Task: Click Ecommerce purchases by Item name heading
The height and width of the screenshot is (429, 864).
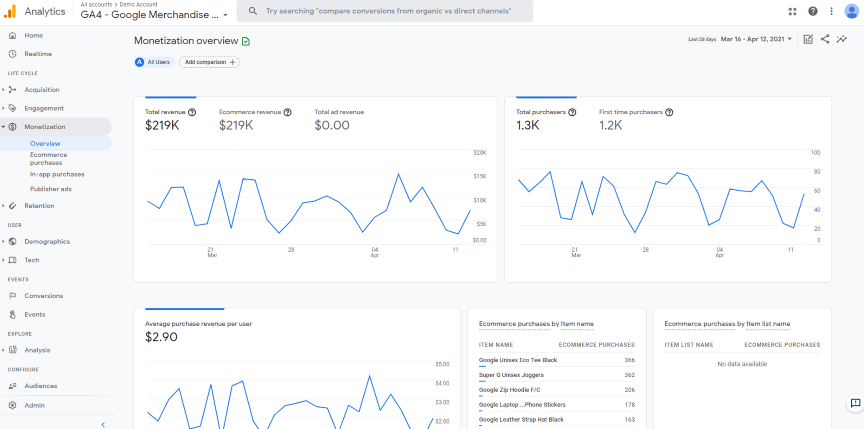Action: pyautogui.click(x=536, y=324)
